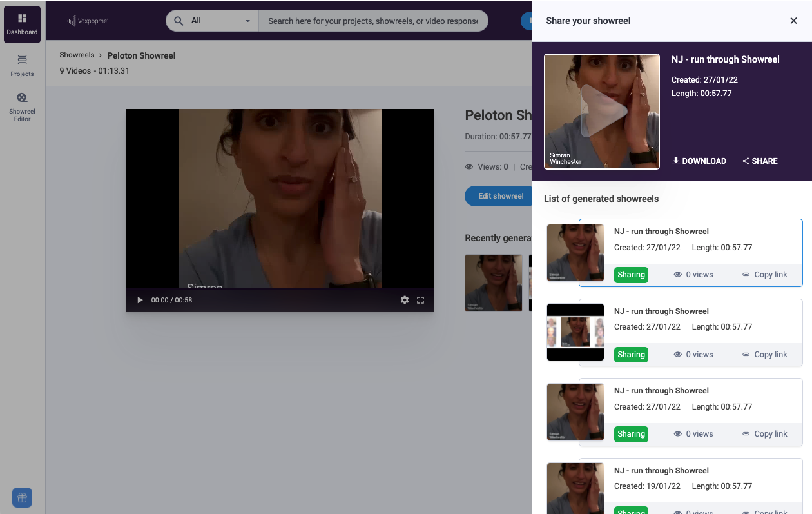Select the showreel with the collage thumbnail
This screenshot has width=812, height=514.
point(575,332)
